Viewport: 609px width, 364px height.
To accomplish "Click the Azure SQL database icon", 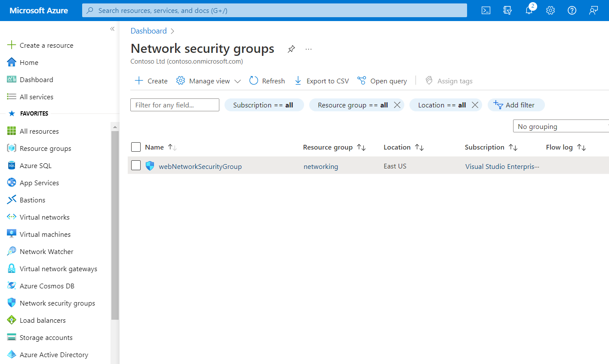I will (x=12, y=165).
